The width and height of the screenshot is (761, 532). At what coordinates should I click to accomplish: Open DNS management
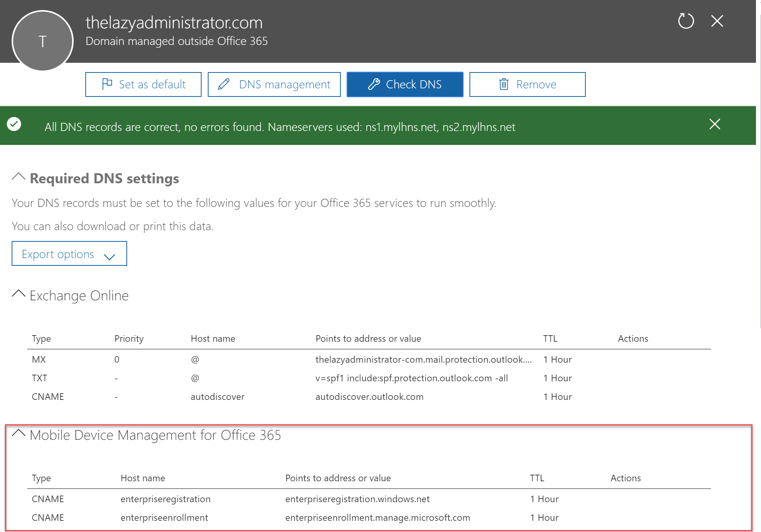274,84
